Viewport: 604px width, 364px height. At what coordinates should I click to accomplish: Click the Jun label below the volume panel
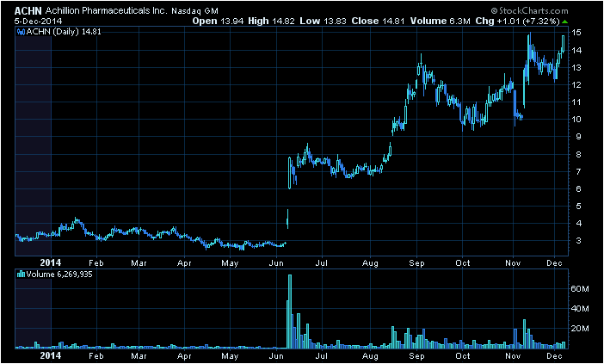click(x=276, y=355)
